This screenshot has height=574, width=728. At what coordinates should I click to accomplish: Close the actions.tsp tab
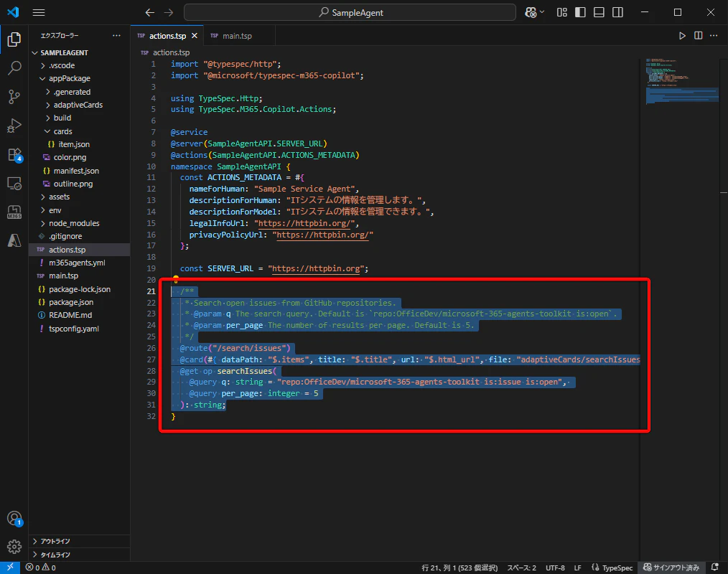[x=195, y=36]
